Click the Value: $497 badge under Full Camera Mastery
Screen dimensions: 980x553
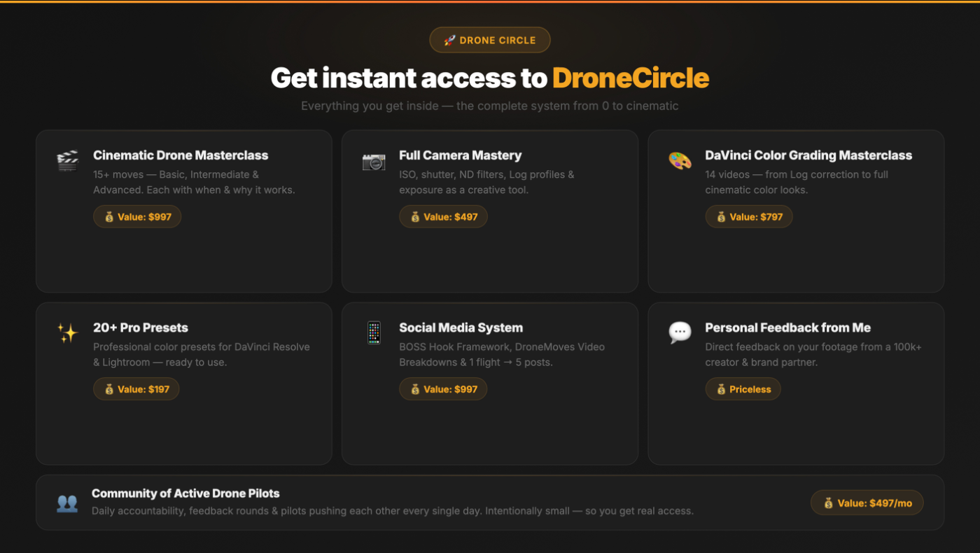point(443,217)
